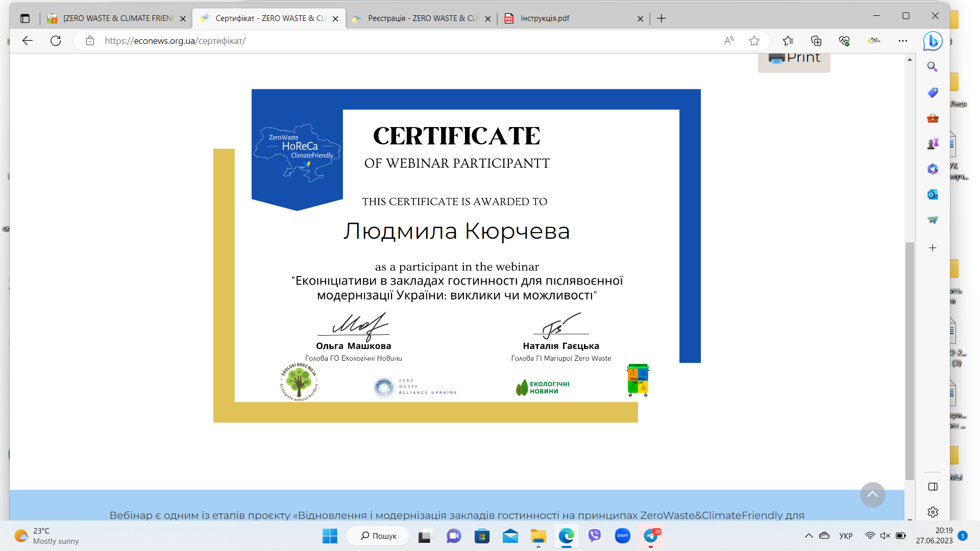
Task: Toggle muted volume tray icon
Action: pyautogui.click(x=885, y=536)
